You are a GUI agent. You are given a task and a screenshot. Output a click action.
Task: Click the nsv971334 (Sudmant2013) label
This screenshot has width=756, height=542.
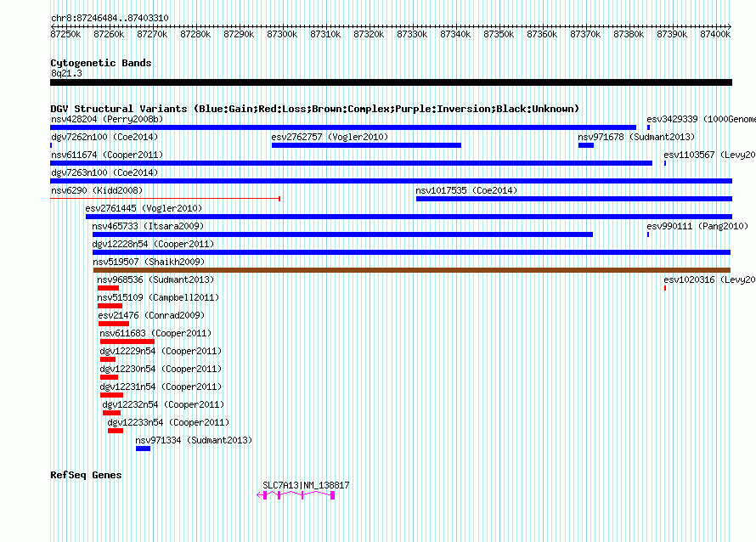tap(194, 440)
